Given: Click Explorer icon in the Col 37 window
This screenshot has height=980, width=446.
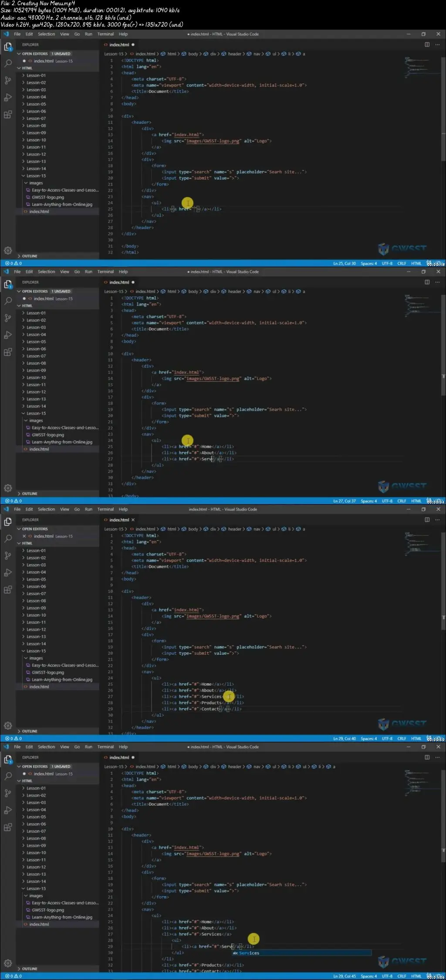Looking at the screenshot, I should point(8,284).
